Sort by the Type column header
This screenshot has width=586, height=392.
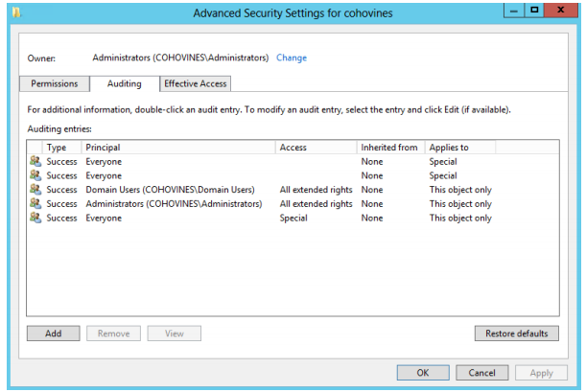[x=62, y=148]
